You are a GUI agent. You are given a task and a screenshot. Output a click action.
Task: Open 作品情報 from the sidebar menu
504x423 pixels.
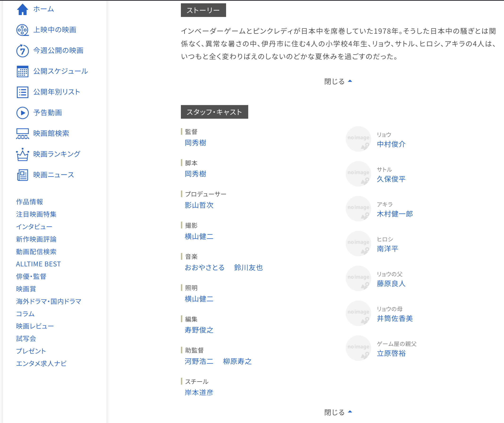pyautogui.click(x=29, y=202)
